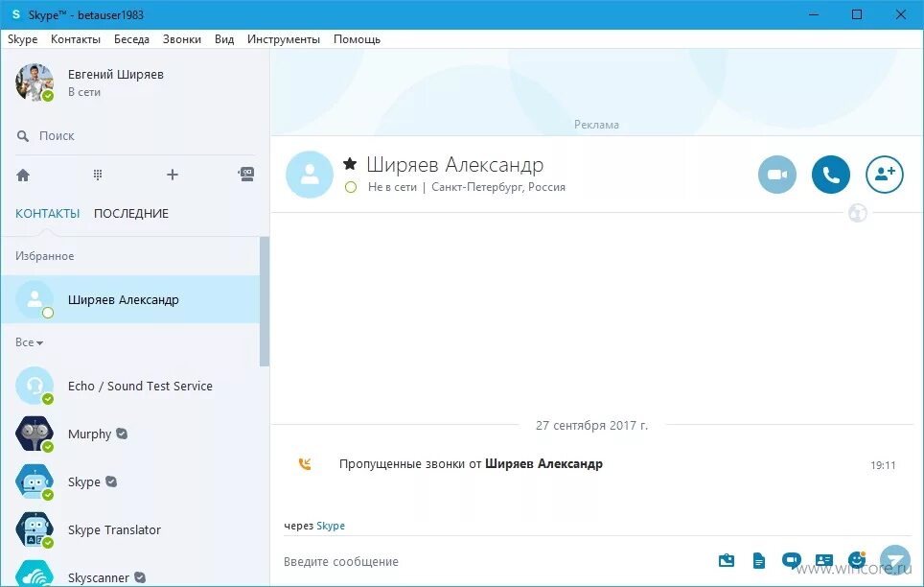Open the Home view icon
The image size is (924, 587).
[x=23, y=176]
